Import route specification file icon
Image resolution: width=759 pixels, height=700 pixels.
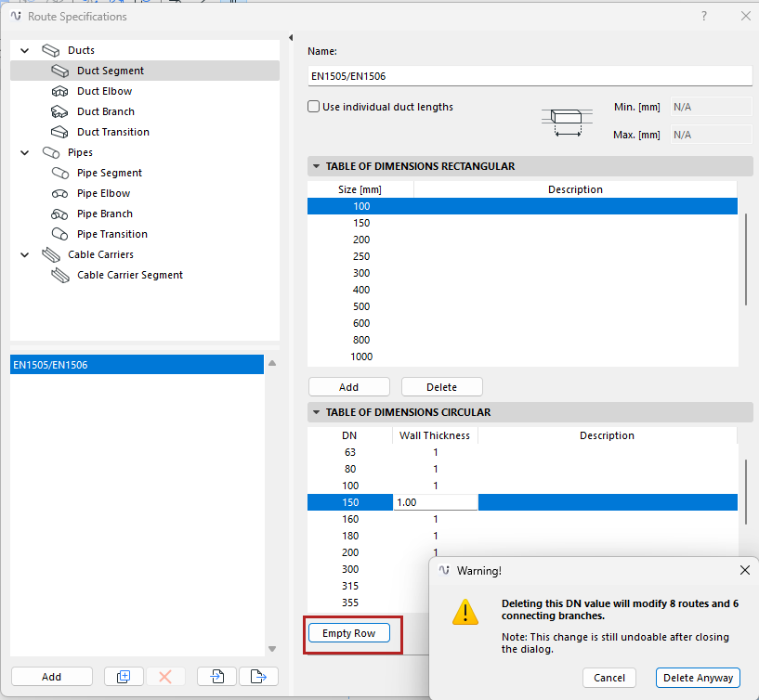[x=216, y=676]
